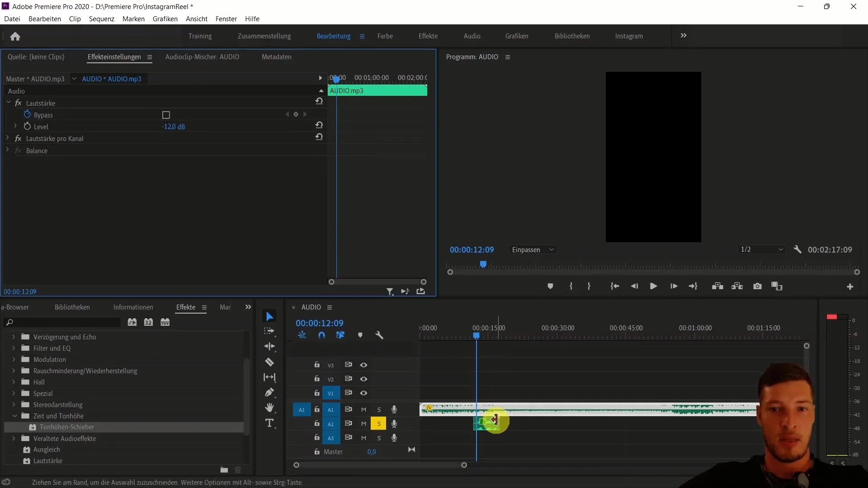This screenshot has width=868, height=488.
Task: Open the Program monitor button editor plus icon
Action: [x=850, y=286]
